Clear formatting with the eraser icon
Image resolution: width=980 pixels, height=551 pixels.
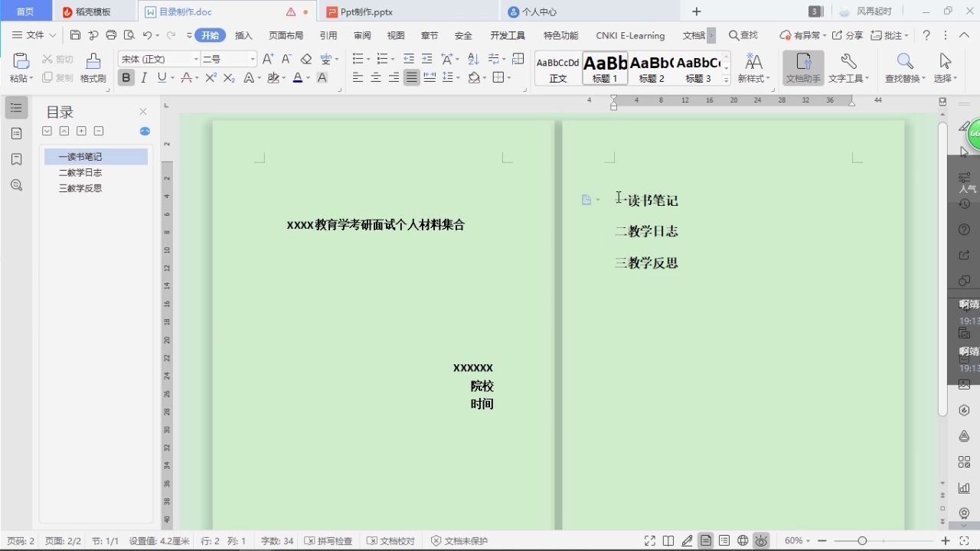pos(306,59)
